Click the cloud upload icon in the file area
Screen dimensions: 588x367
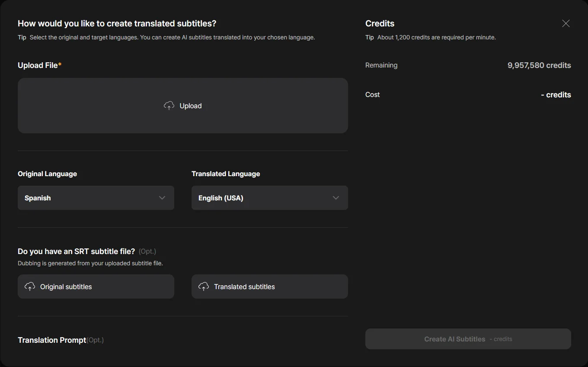pos(169,106)
